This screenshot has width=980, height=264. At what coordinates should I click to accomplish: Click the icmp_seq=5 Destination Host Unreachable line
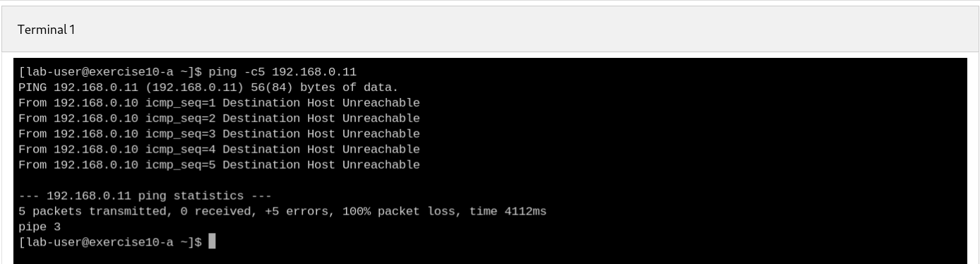(220, 165)
